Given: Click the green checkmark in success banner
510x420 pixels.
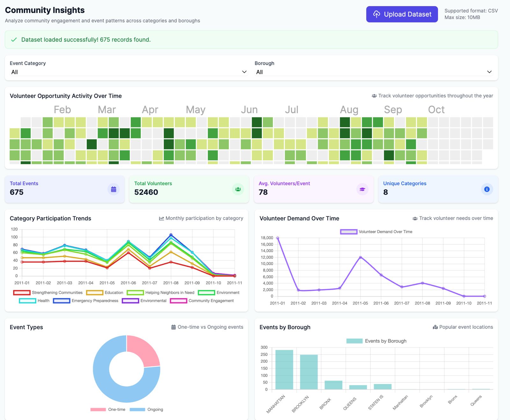Looking at the screenshot, I should click(x=14, y=40).
